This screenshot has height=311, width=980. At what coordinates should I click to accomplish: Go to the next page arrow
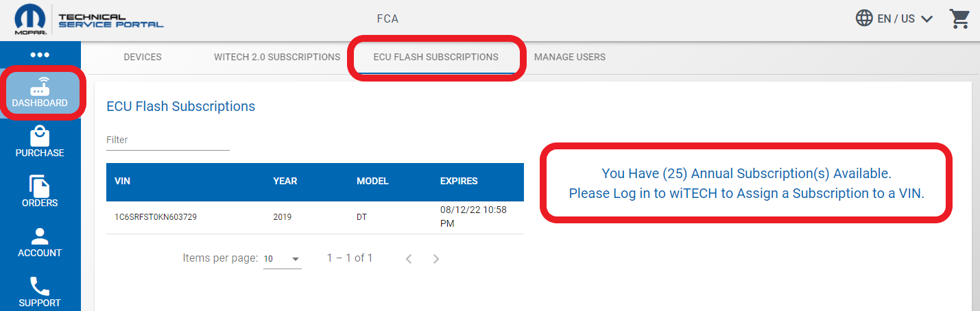coord(436,259)
